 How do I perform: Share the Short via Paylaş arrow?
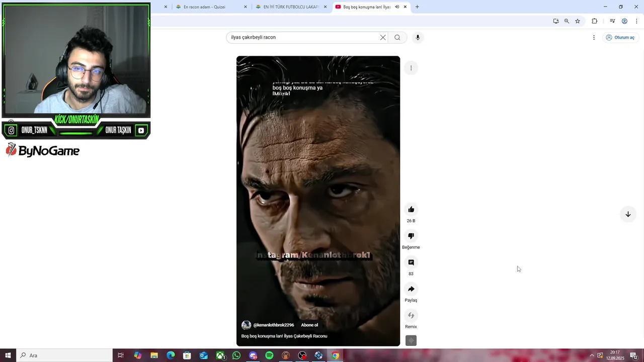pos(411,289)
